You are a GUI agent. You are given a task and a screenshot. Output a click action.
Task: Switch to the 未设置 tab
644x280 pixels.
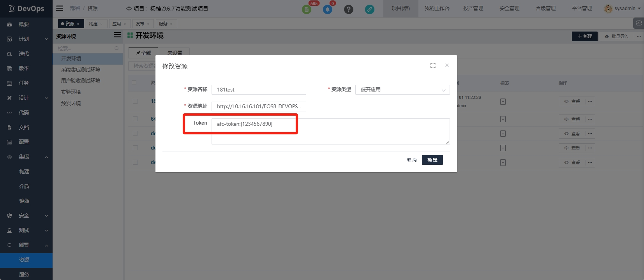(x=175, y=53)
